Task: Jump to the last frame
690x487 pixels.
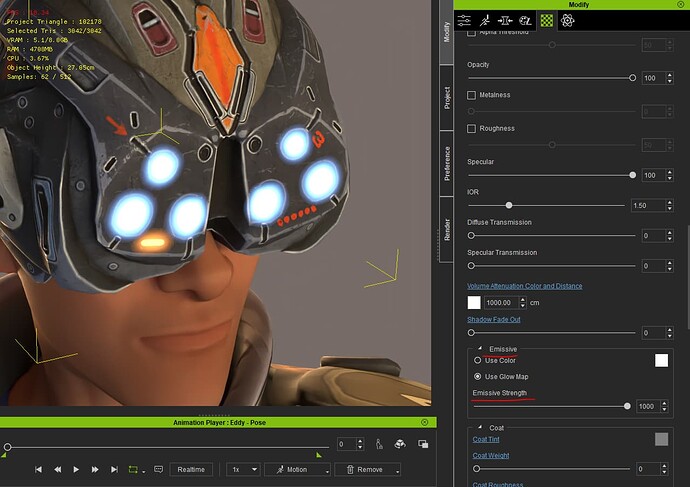Action: [x=114, y=469]
